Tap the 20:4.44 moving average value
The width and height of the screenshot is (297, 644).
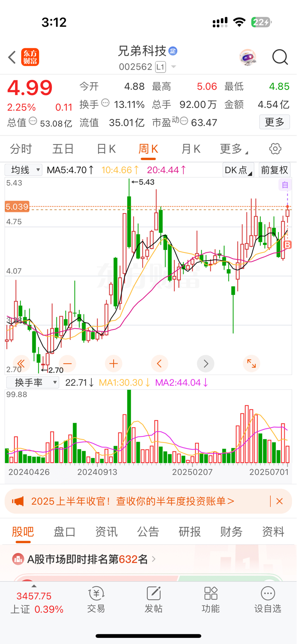point(166,170)
